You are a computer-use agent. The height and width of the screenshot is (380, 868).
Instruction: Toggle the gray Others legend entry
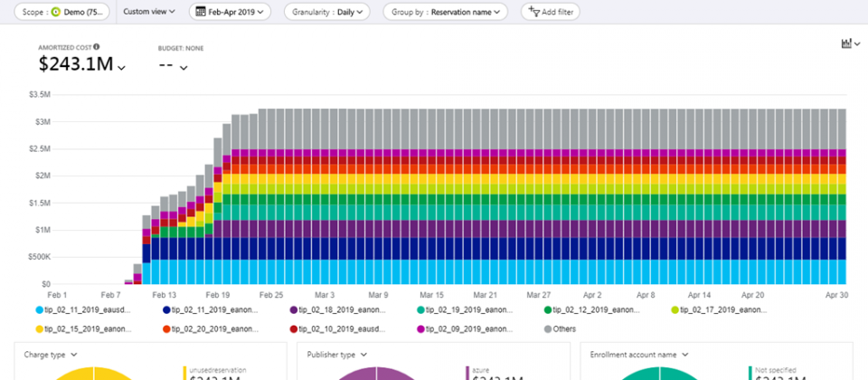[x=561, y=329]
